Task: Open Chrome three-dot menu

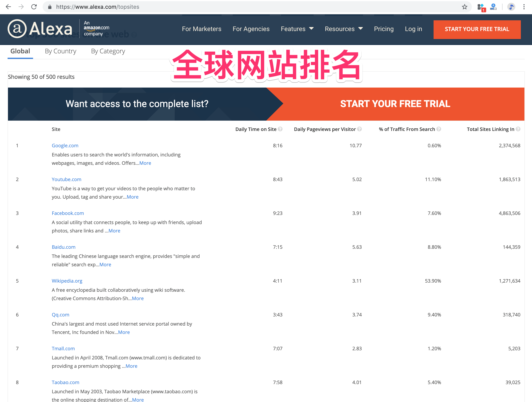Action: tap(524, 7)
